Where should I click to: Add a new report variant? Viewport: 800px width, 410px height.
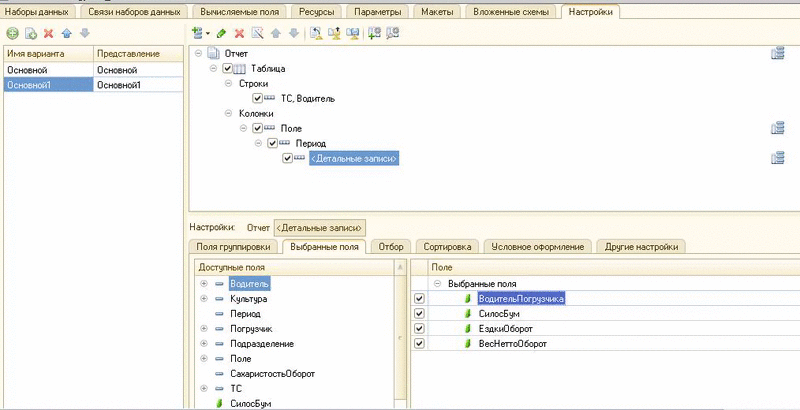pyautogui.click(x=13, y=34)
